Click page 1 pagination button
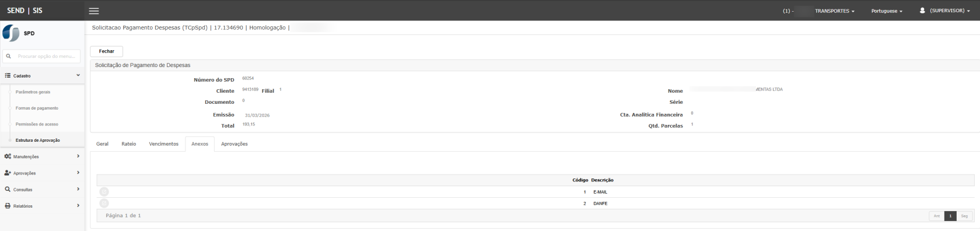 pyautogui.click(x=950, y=216)
